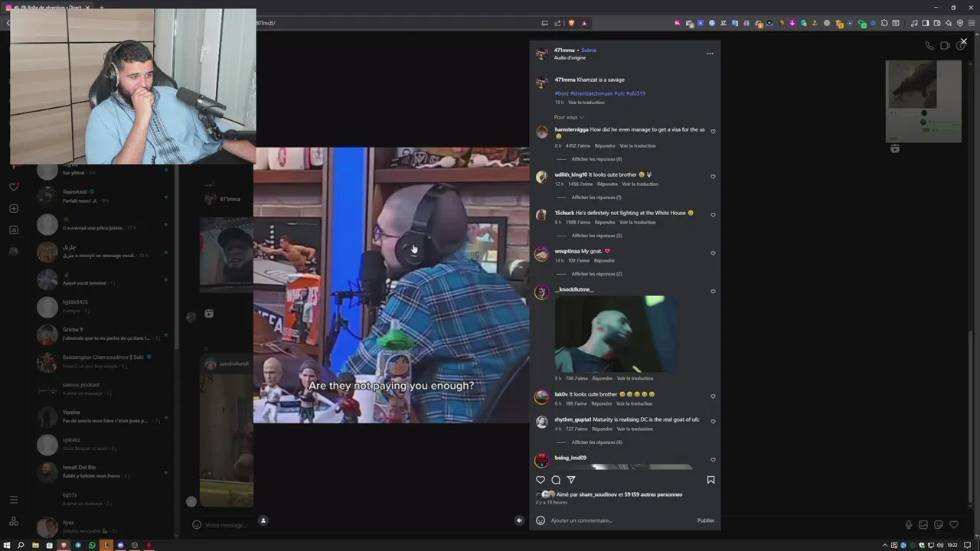Open Windows search from the taskbar
The height and width of the screenshot is (551, 980).
[x=21, y=545]
